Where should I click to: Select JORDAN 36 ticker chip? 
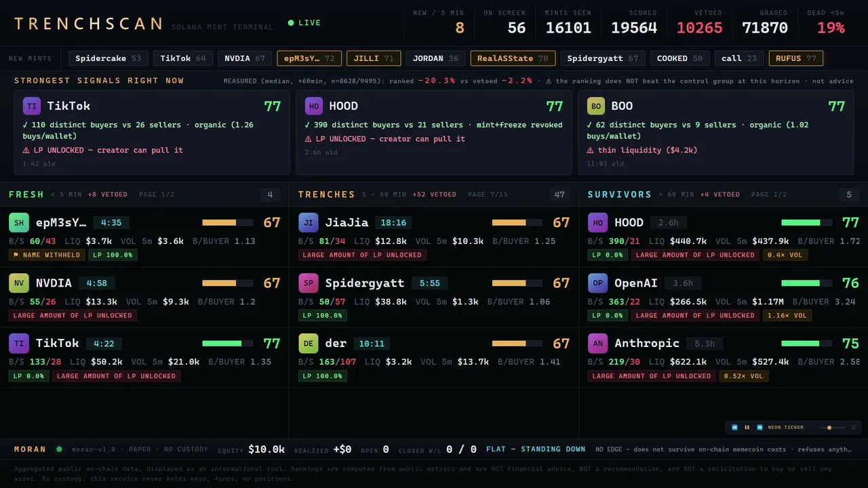(x=435, y=58)
